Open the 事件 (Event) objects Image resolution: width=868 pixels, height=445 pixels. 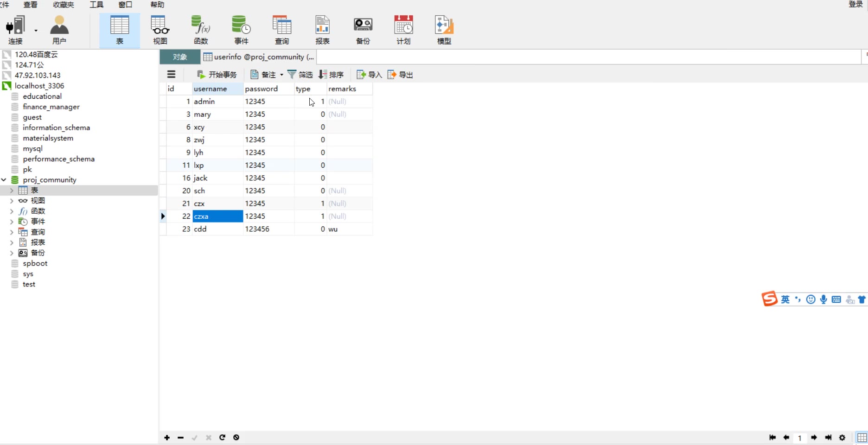point(241,30)
